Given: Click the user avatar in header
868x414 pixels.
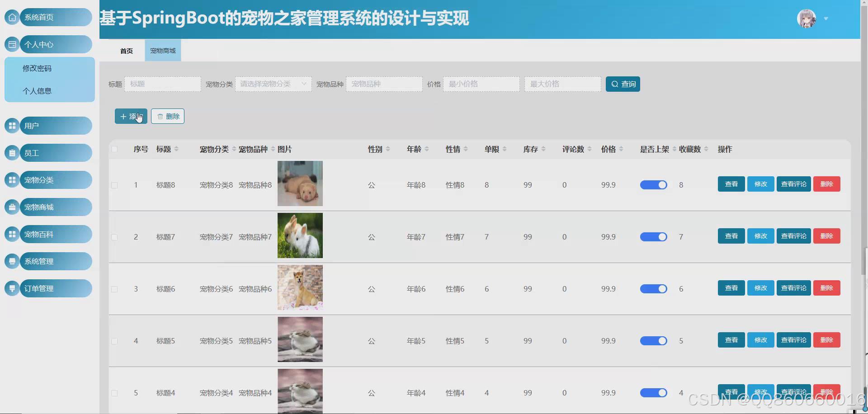Looking at the screenshot, I should [807, 19].
